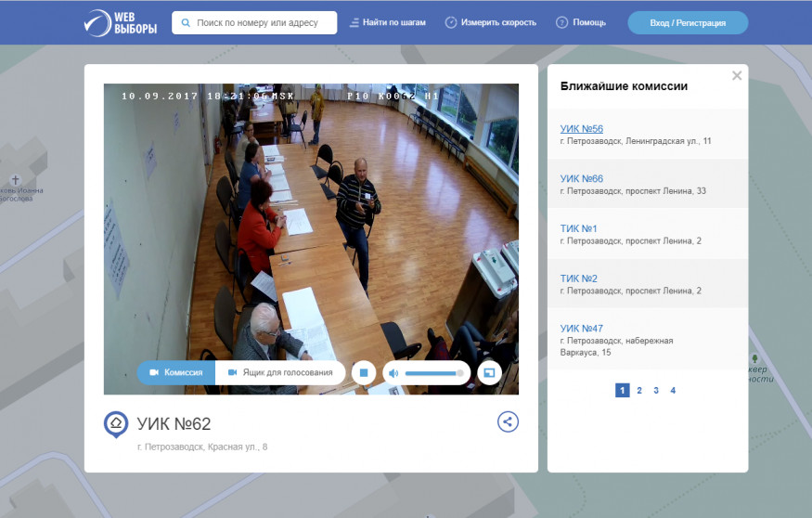The height and width of the screenshot is (518, 812).
Task: Expand video to fullscreen
Action: pyautogui.click(x=489, y=372)
